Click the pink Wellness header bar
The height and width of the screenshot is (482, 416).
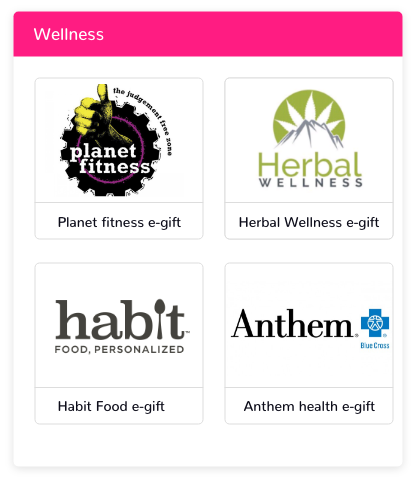click(208, 34)
